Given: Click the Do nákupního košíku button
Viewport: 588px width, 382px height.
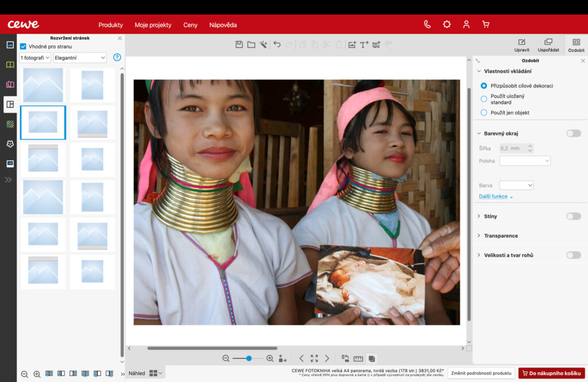Looking at the screenshot, I should (x=552, y=373).
